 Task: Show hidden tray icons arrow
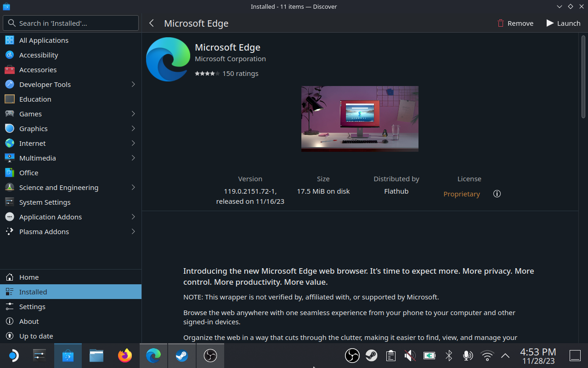tap(505, 356)
